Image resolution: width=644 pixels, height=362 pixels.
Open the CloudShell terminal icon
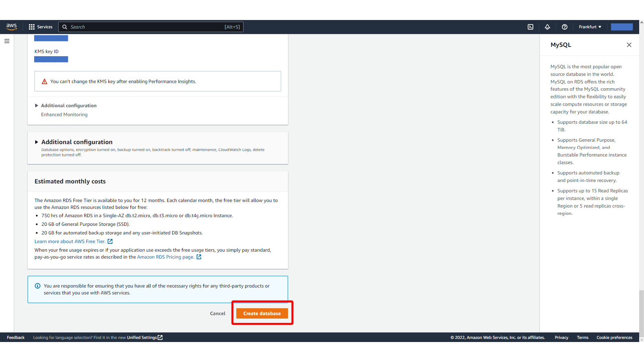(x=531, y=27)
